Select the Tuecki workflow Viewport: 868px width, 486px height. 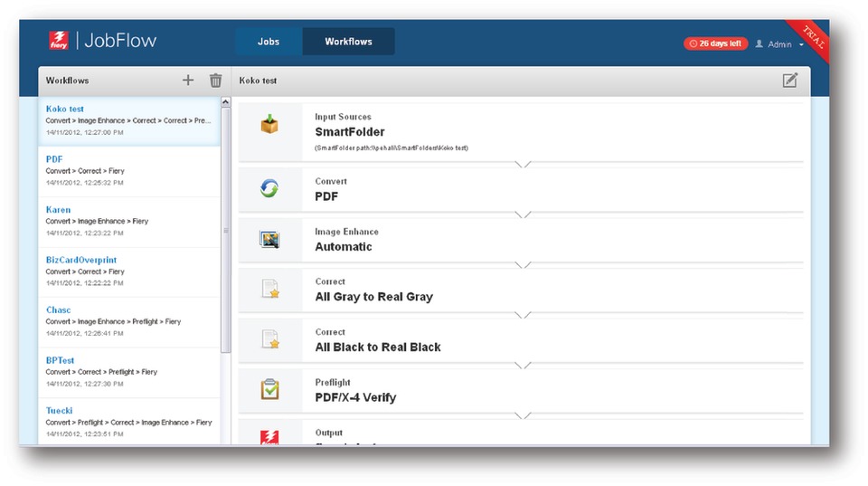point(129,422)
